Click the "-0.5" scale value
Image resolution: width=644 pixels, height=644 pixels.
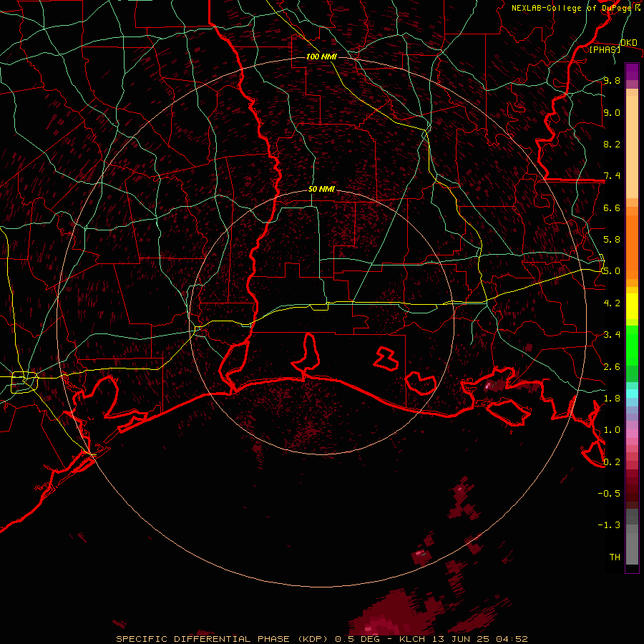pyautogui.click(x=609, y=494)
